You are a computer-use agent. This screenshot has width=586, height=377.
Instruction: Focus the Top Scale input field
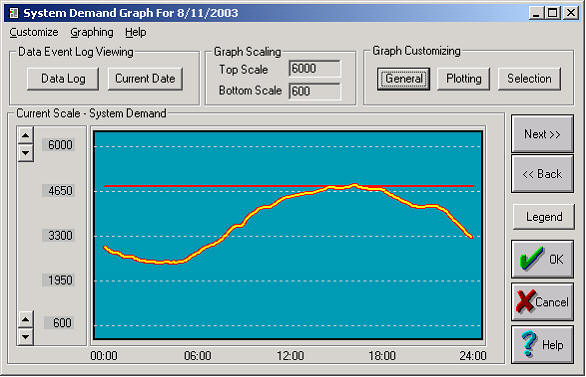point(315,69)
